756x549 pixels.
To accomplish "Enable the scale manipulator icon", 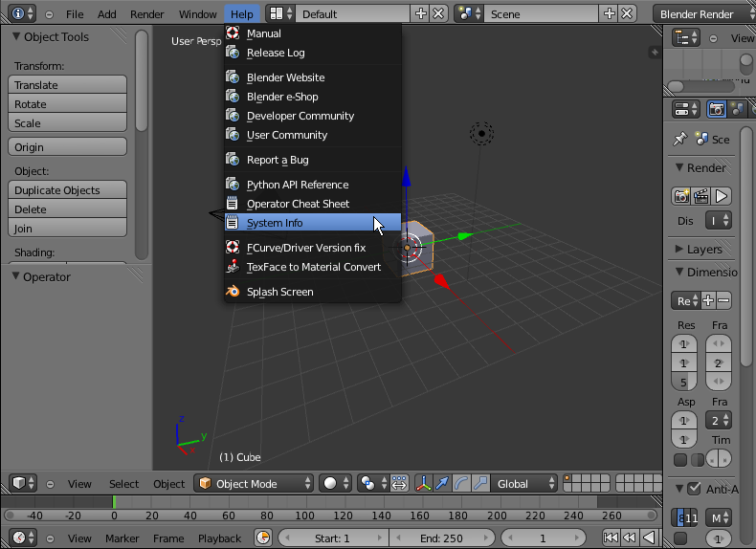I will coord(480,483).
